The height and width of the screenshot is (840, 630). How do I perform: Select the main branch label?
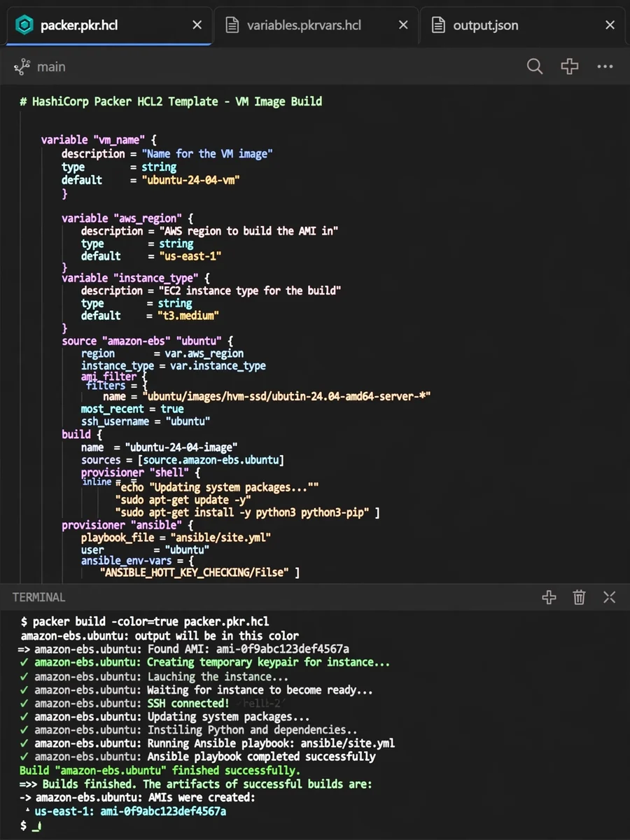pyautogui.click(x=51, y=66)
